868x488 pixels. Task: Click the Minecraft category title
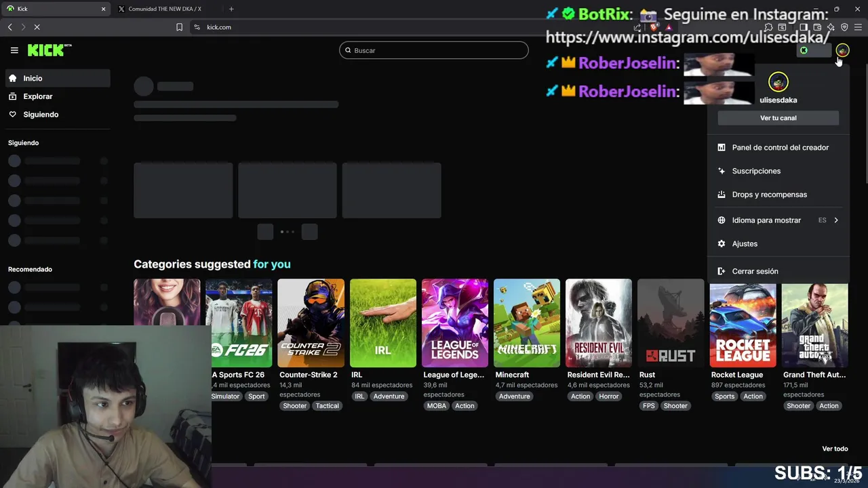coord(512,375)
